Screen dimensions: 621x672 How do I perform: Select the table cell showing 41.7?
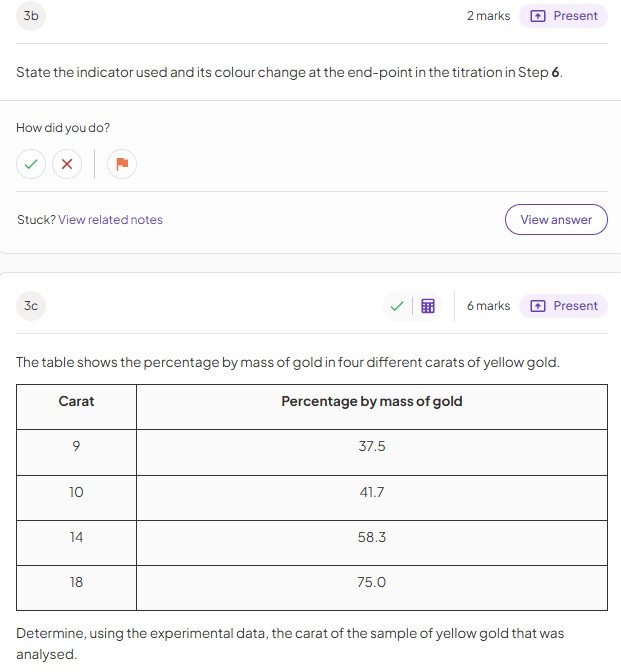(371, 492)
